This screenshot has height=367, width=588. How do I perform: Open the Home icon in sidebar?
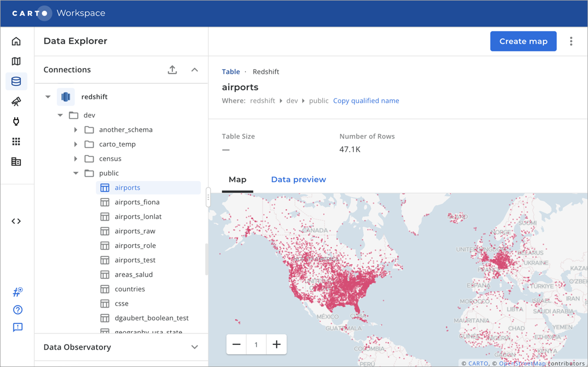click(16, 41)
